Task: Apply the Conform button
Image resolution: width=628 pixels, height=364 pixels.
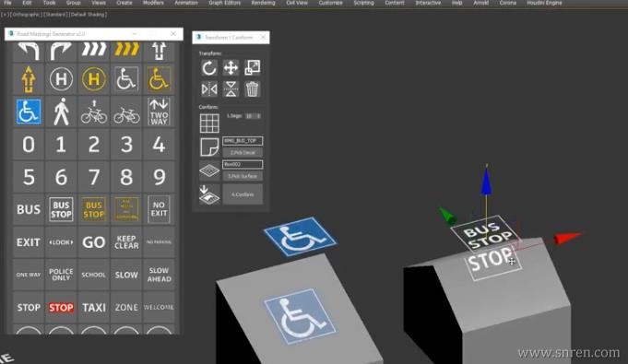Action: point(243,194)
